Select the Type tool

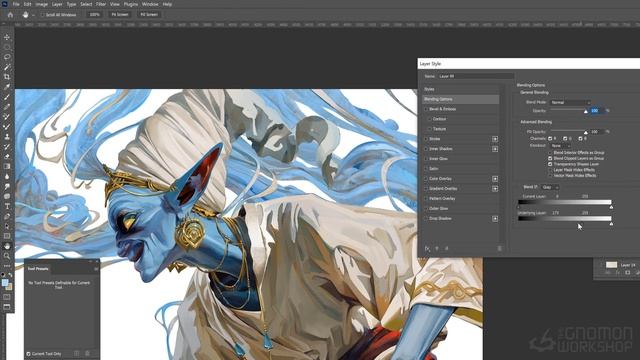click(7, 207)
